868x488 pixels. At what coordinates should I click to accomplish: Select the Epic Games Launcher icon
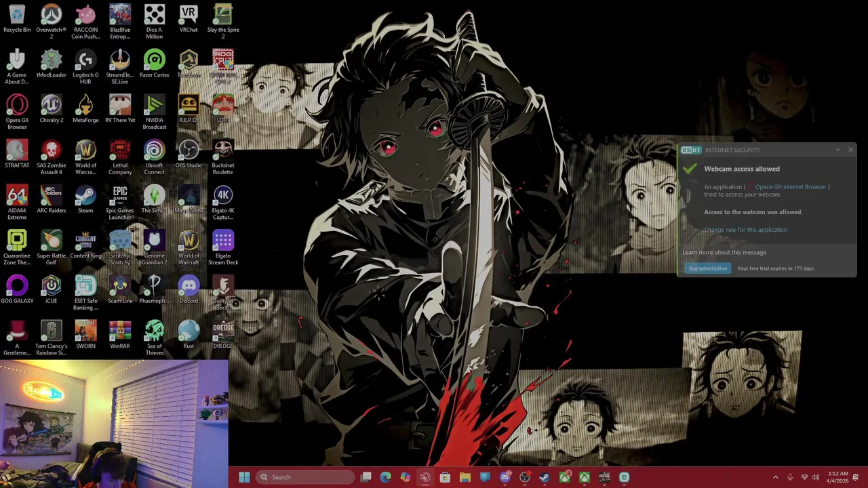tap(120, 203)
